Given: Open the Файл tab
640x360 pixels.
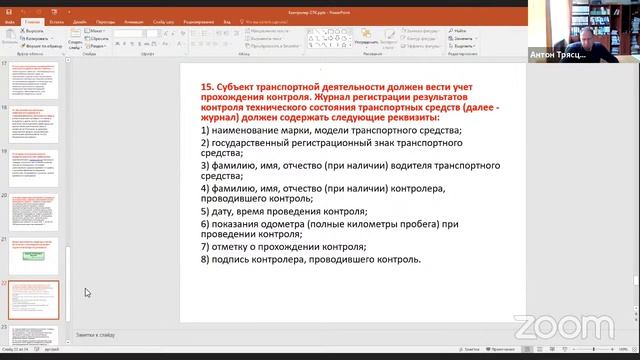Looking at the screenshot, I should point(10,22).
